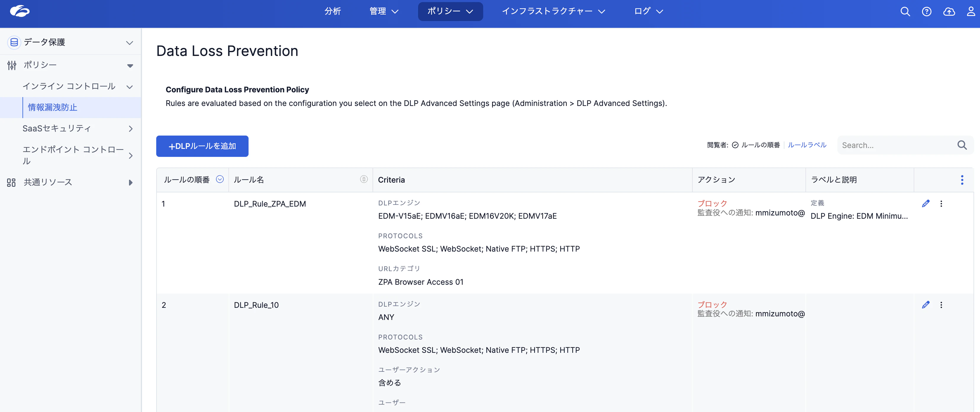Collapse the ポリシー sidebar section arrow

tap(130, 66)
